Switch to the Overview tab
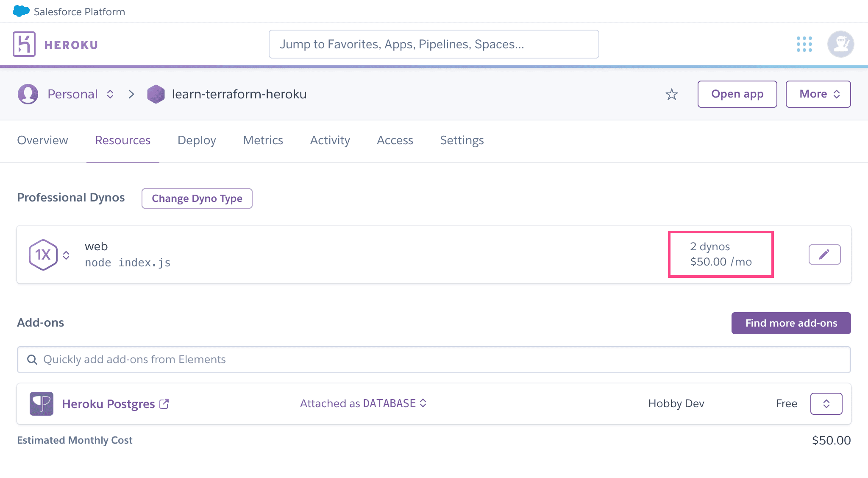This screenshot has height=478, width=868. click(42, 140)
